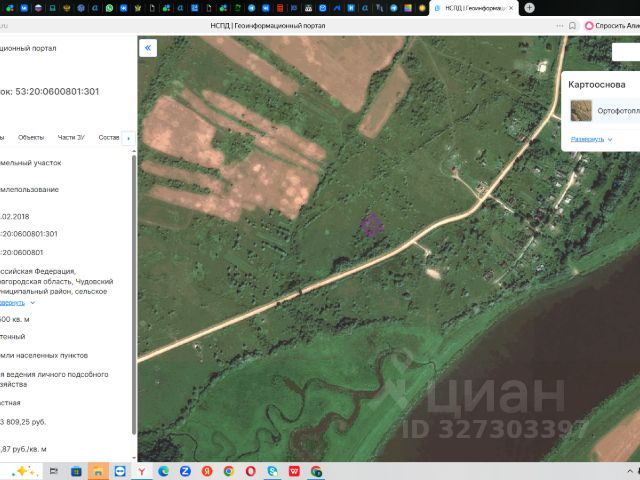The height and width of the screenshot is (480, 640).
Task: Open File Explorer from taskbar
Action: (98, 471)
